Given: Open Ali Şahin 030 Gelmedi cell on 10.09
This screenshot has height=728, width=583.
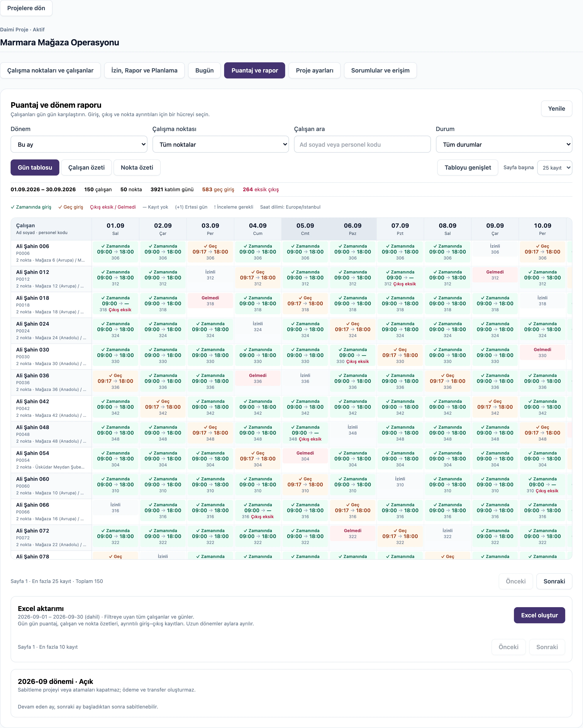Looking at the screenshot, I should tap(542, 353).
